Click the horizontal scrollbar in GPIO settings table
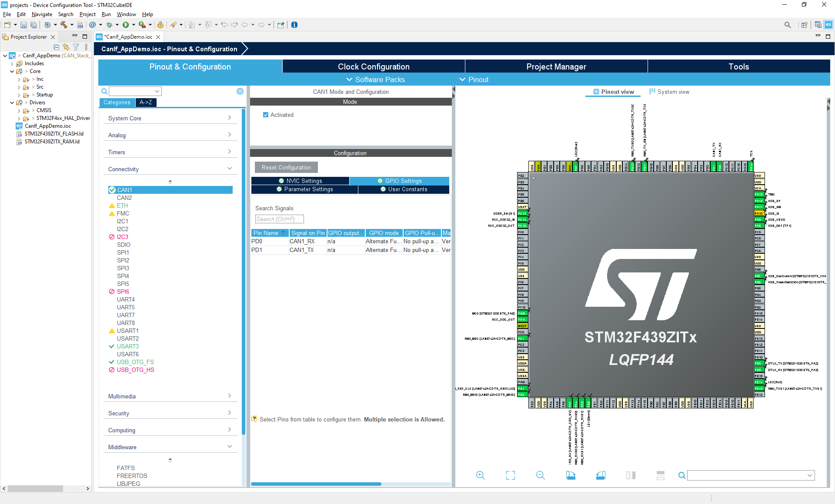 tap(316, 484)
